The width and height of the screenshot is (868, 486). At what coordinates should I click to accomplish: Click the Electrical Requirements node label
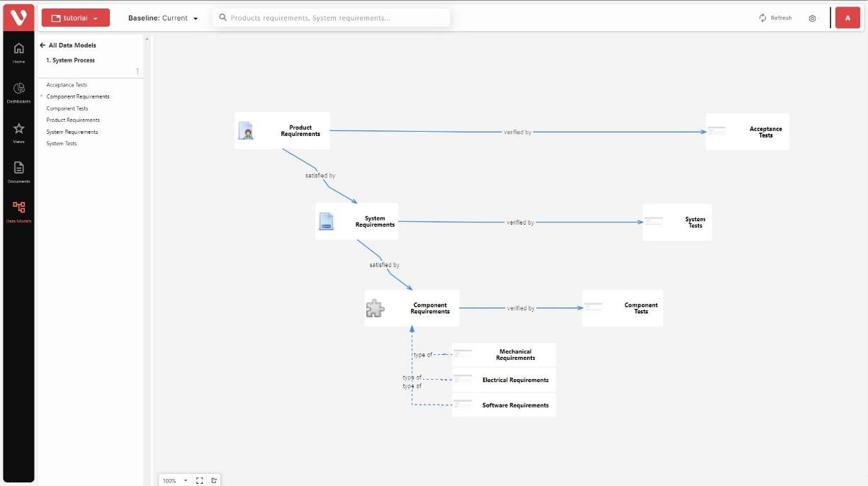[515, 380]
